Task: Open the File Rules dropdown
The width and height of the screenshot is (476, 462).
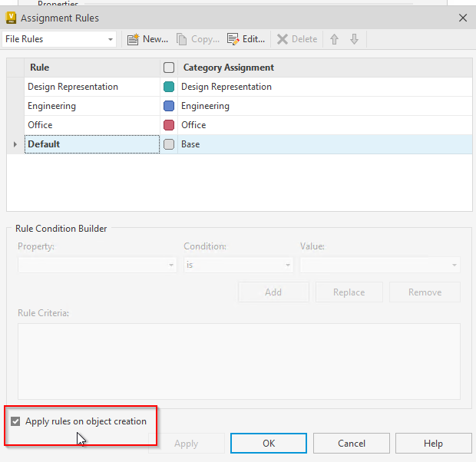Action: coord(59,39)
